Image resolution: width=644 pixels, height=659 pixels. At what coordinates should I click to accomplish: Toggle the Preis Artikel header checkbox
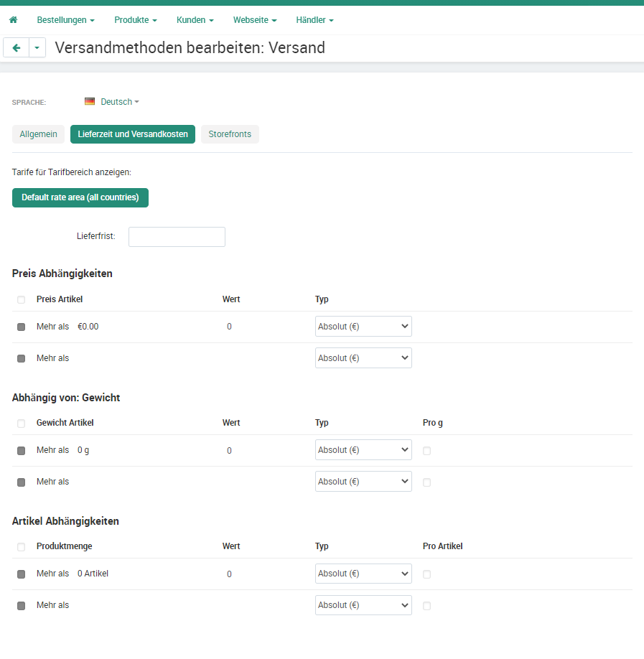[21, 299]
